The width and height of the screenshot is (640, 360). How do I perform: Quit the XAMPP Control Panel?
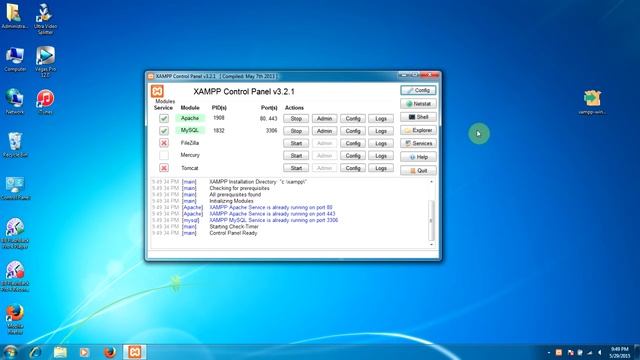(418, 170)
